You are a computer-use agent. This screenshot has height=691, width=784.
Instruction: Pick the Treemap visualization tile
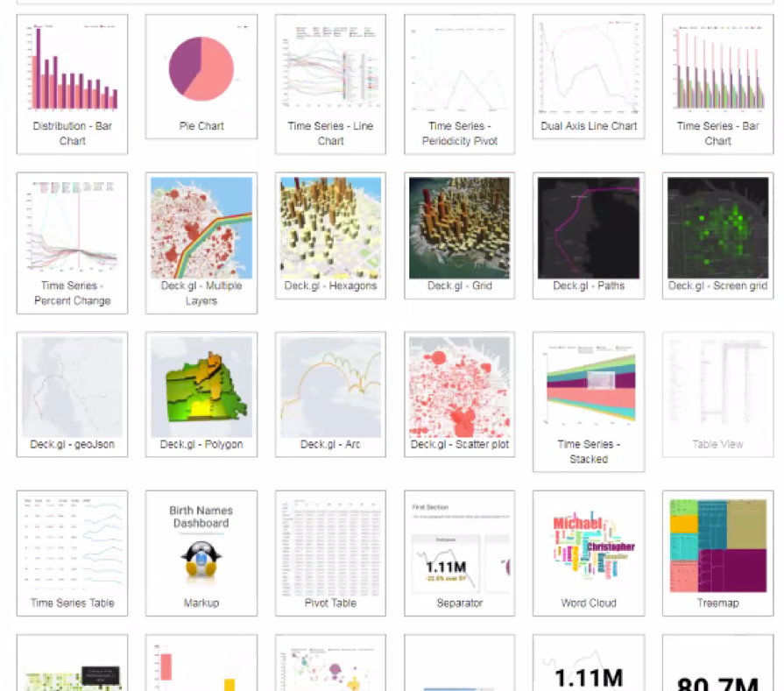point(718,553)
